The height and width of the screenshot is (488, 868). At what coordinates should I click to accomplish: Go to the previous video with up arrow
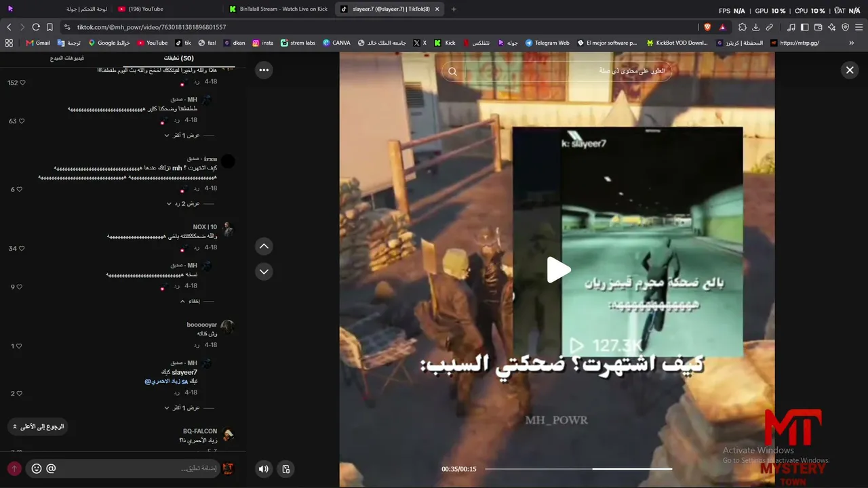[264, 247]
